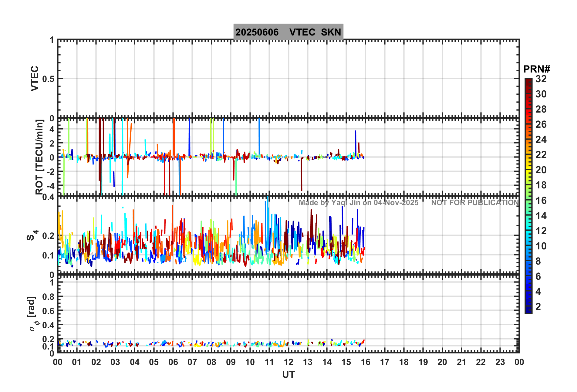Image resolution: width=577 pixels, height=392 pixels.
Task: Click the σφ [rad] y-axis label
Action: pos(33,314)
